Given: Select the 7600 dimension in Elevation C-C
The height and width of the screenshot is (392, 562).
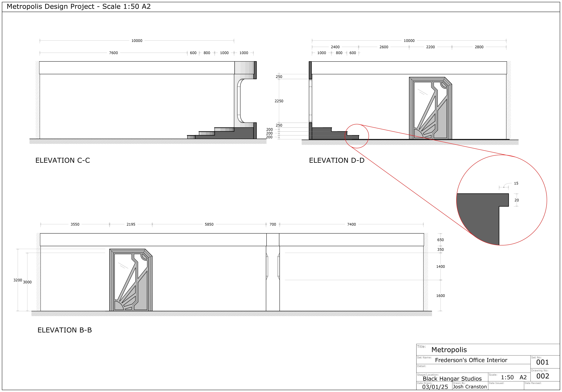Looking at the screenshot, I should (x=113, y=53).
